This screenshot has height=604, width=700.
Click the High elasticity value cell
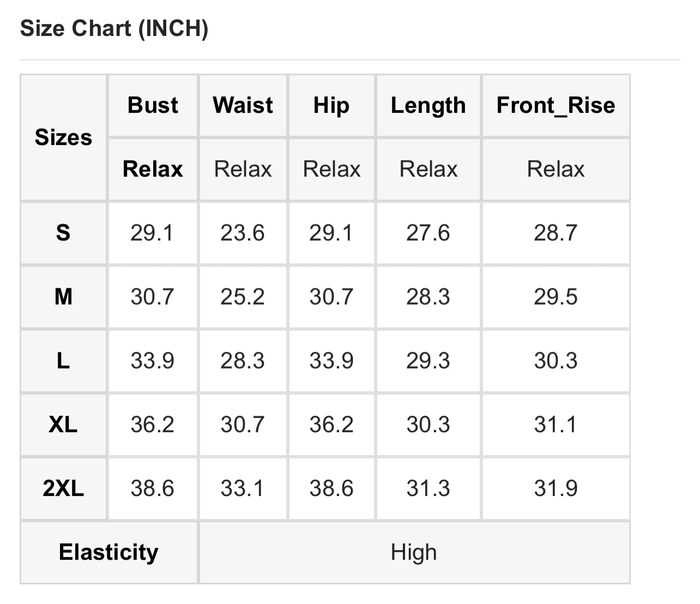(414, 552)
